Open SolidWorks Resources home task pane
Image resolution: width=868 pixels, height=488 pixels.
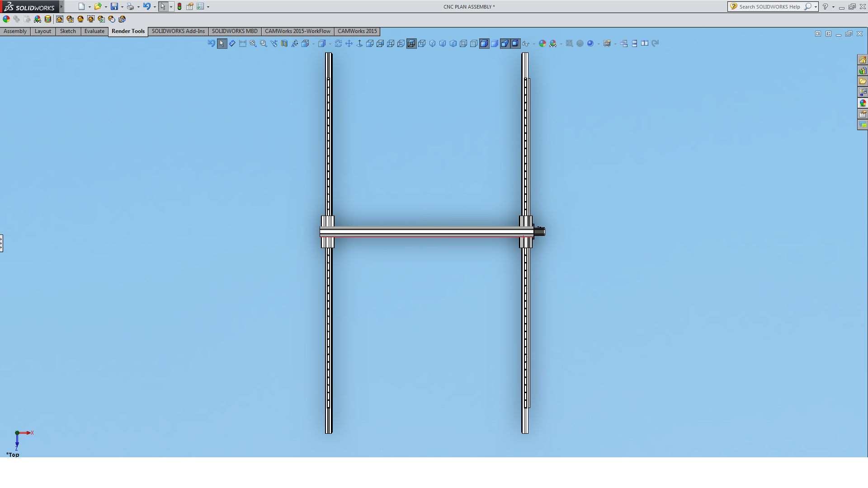(863, 60)
